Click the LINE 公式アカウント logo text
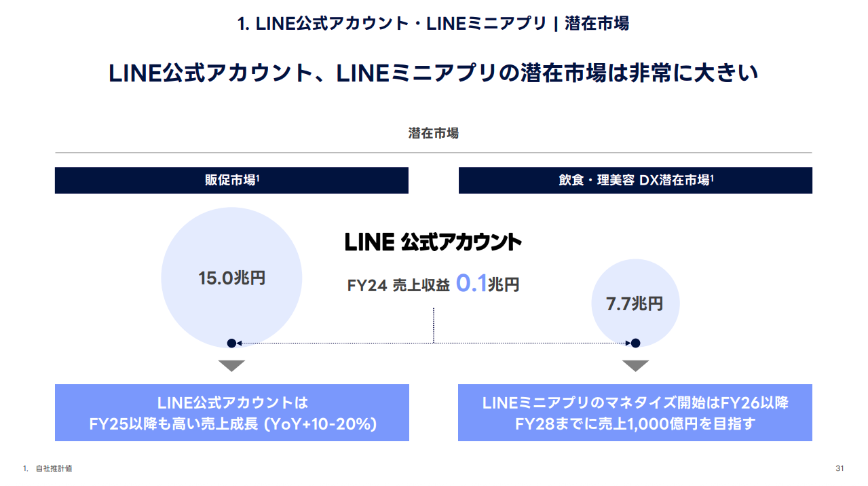Viewport: 868px width, 486px height. (x=433, y=242)
